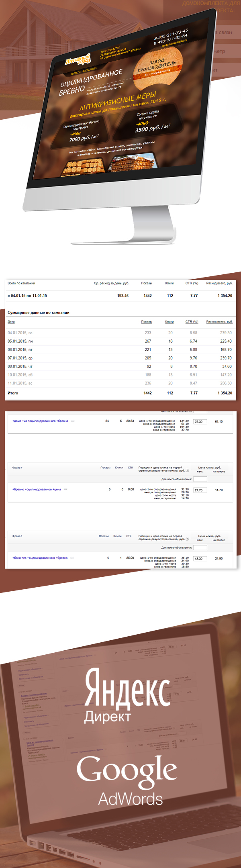The image size is (241, 868).
Task: Click the impressions value 267
Action: point(148,341)
